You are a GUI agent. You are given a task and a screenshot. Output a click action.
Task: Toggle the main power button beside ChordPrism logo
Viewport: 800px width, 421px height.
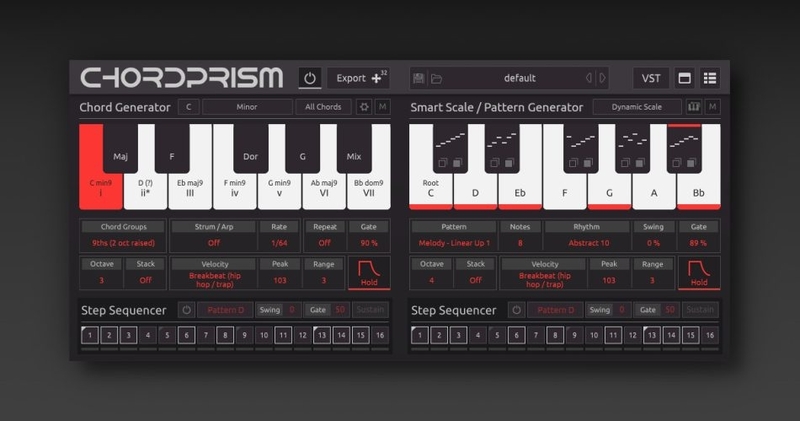click(x=310, y=79)
